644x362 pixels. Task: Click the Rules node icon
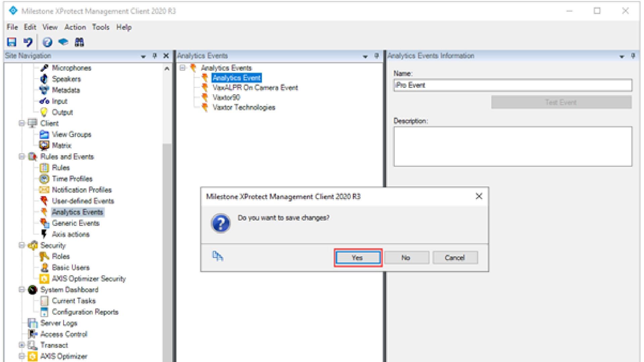[44, 168]
